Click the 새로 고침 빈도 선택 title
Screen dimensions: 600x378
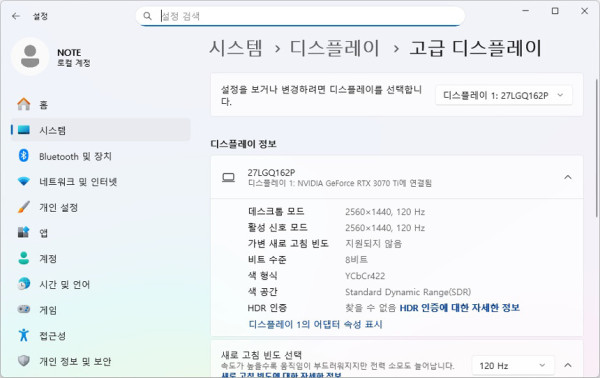(x=262, y=355)
